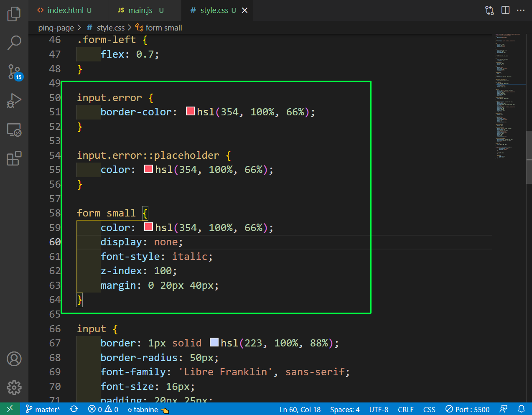Open Run and Debug view
This screenshot has width=532, height=415.
pos(14,100)
